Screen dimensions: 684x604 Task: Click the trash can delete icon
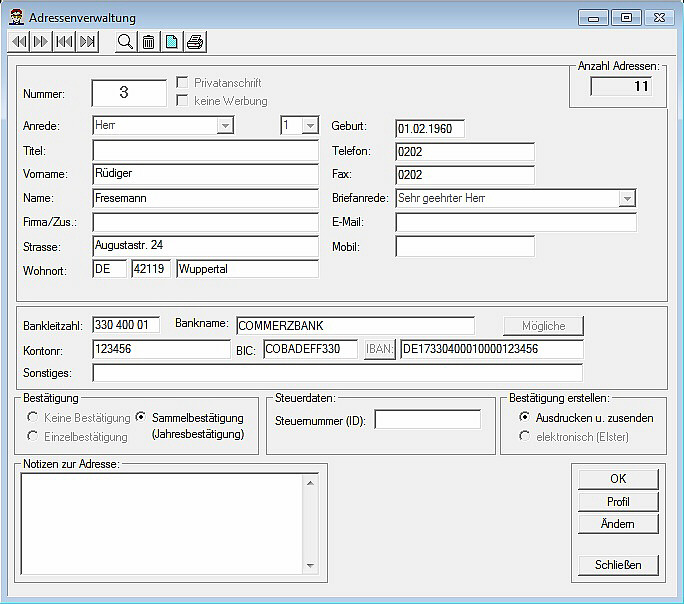tap(148, 41)
